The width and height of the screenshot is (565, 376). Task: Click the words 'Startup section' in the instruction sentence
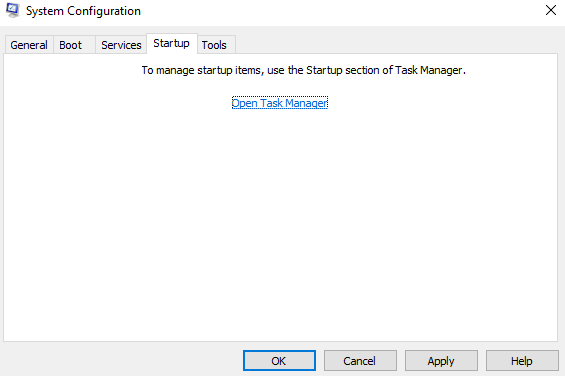click(x=343, y=70)
